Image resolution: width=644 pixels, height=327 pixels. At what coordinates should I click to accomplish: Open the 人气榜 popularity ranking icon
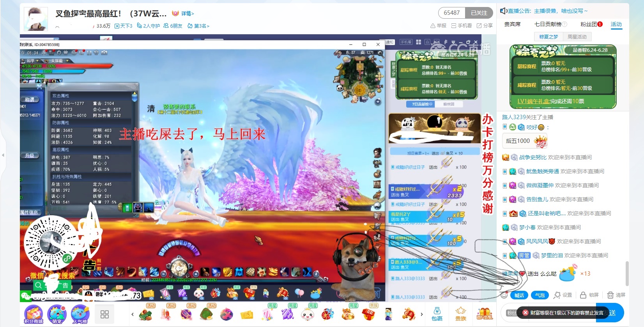[80, 315]
